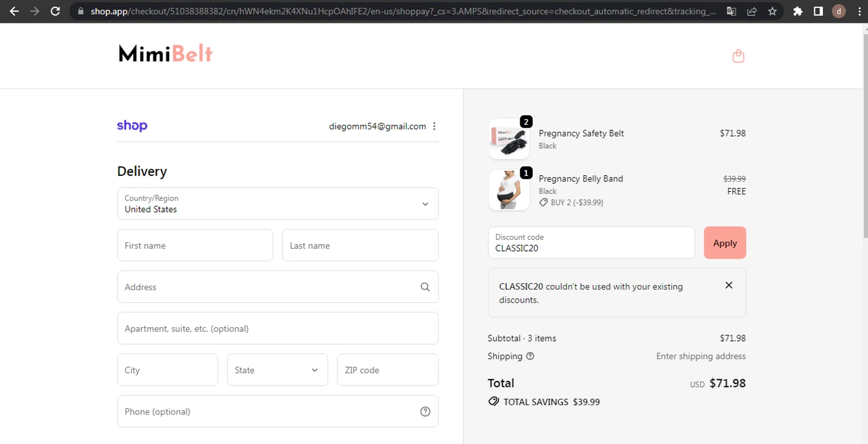Click the BUY 2 discount tag icon

point(543,203)
